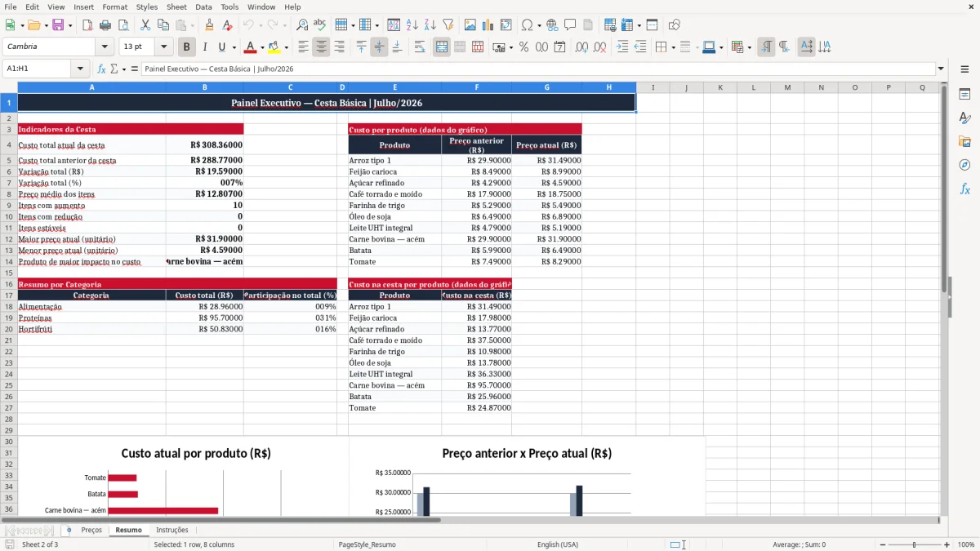Click the formula input line

click(537, 69)
